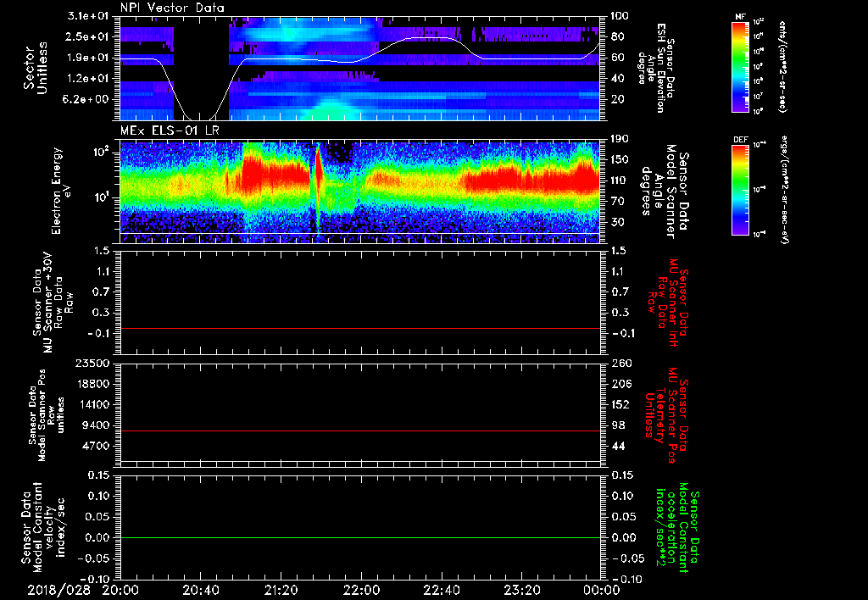This screenshot has width=868, height=600.
Task: Click the "3.1e+01" sector tick label
Action: click(90, 16)
